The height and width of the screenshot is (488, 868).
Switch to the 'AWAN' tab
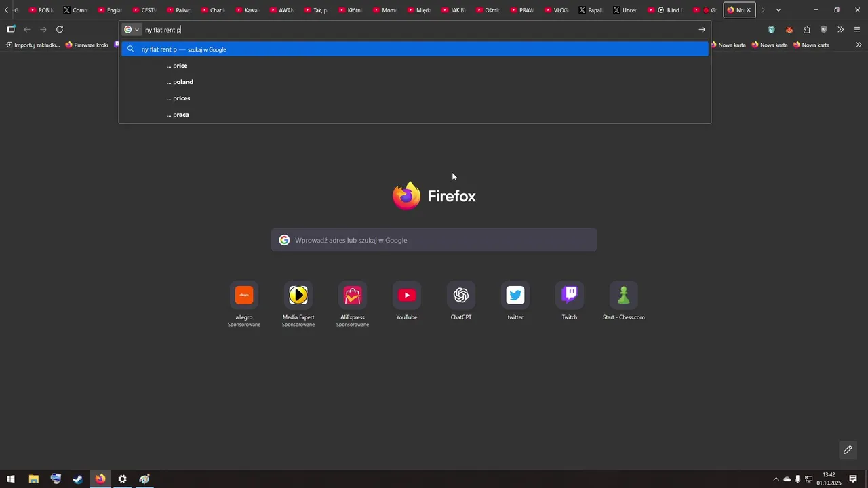tap(282, 10)
